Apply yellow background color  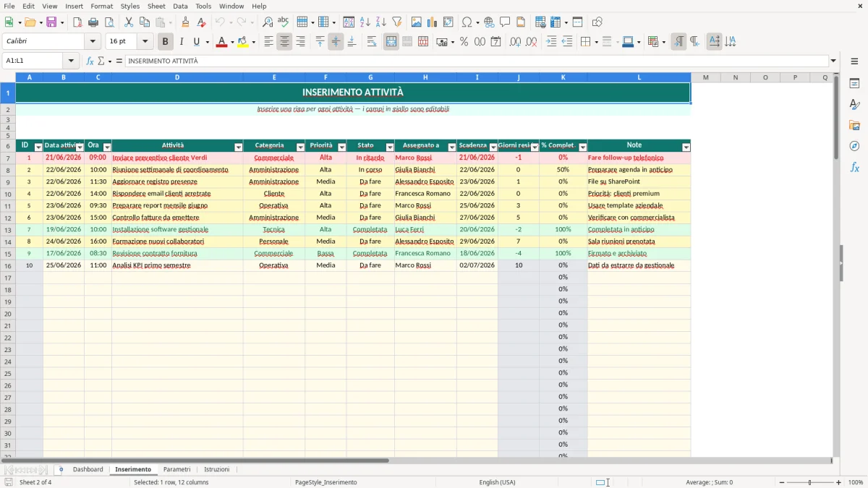point(242,42)
